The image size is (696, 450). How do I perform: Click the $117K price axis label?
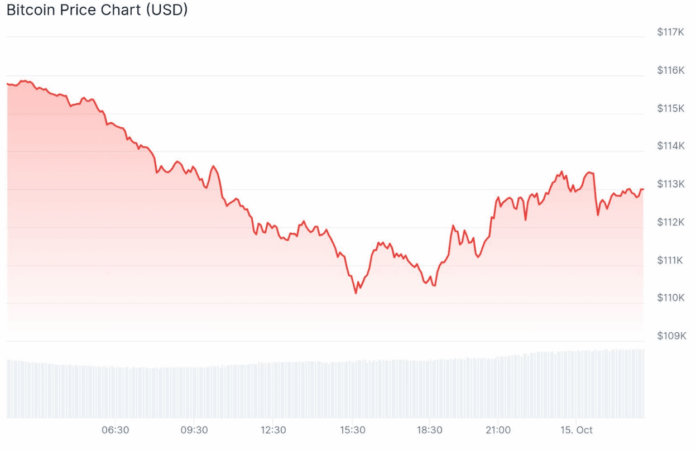pyautogui.click(x=670, y=32)
